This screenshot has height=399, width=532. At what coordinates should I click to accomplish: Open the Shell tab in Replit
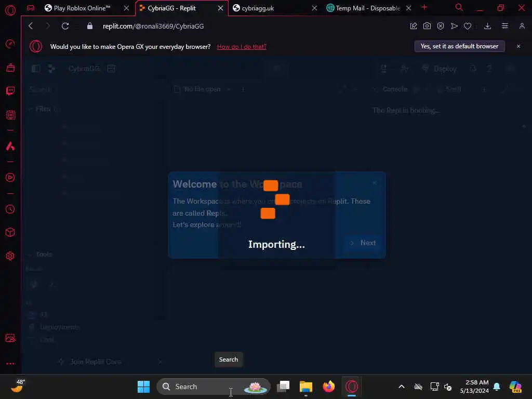pos(449,89)
